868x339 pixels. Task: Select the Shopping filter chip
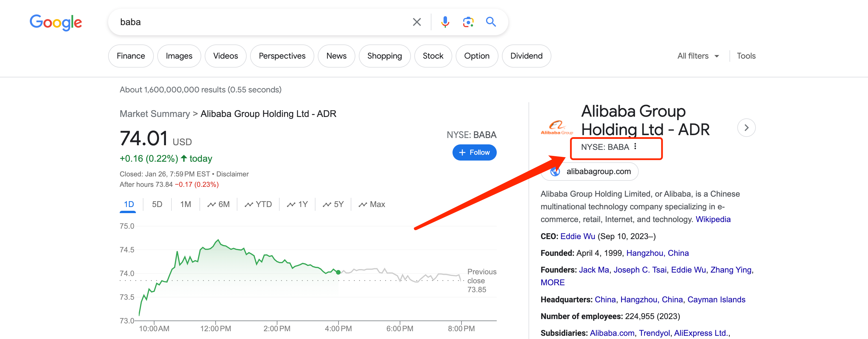(x=385, y=56)
